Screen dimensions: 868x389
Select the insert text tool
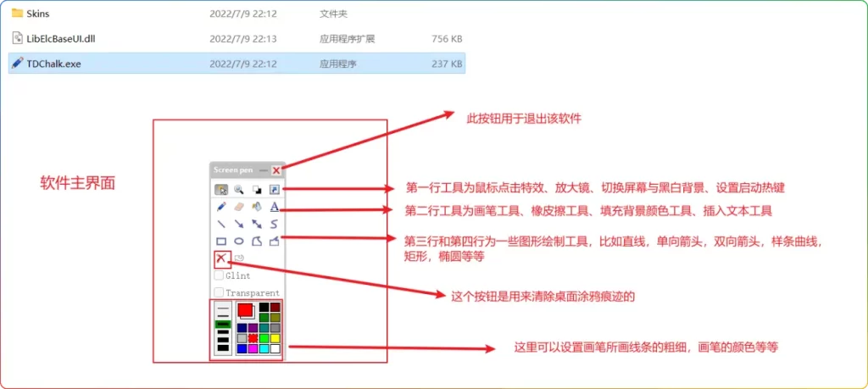point(275,207)
